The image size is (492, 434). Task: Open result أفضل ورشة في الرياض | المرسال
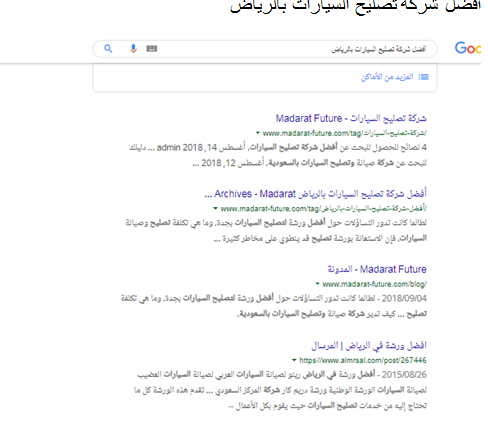369,345
